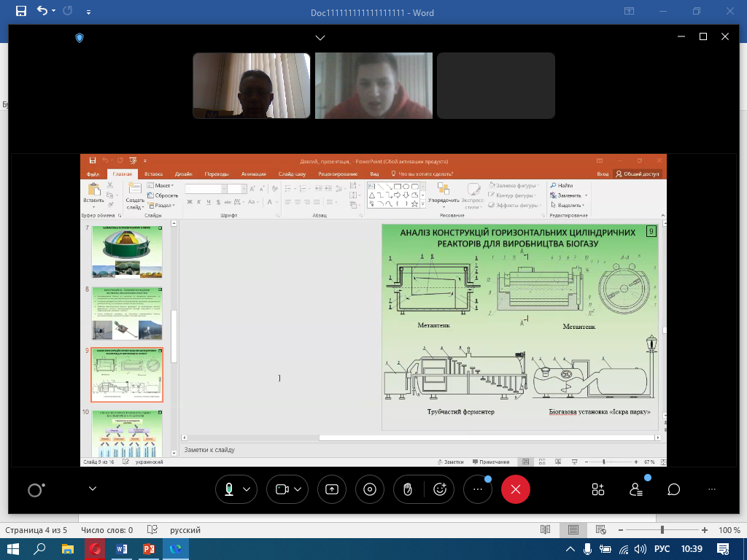Open the Webex Apps panel

(x=598, y=489)
